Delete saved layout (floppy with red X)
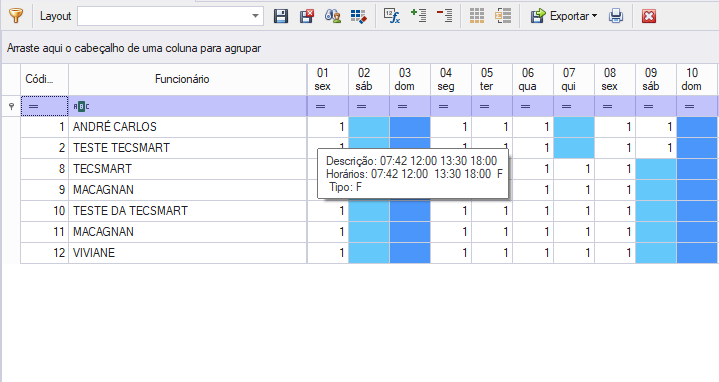Viewport: 719px width, 382px height. [306, 16]
